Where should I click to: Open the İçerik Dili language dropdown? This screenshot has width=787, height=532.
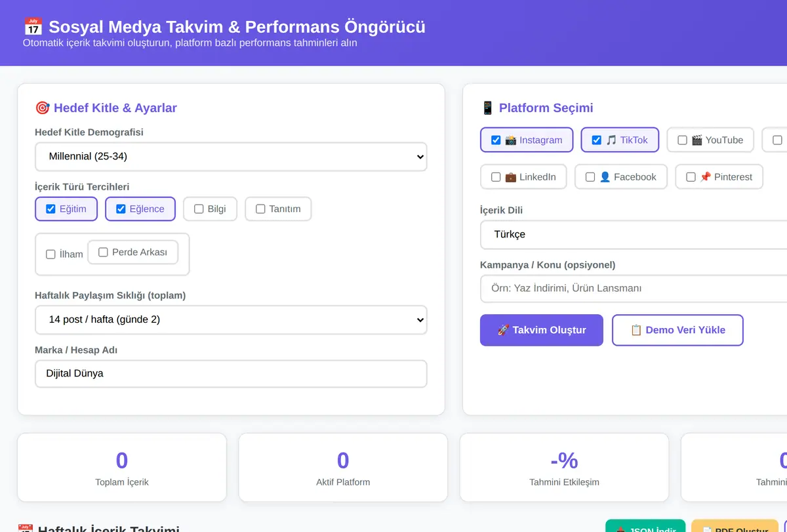(x=634, y=234)
